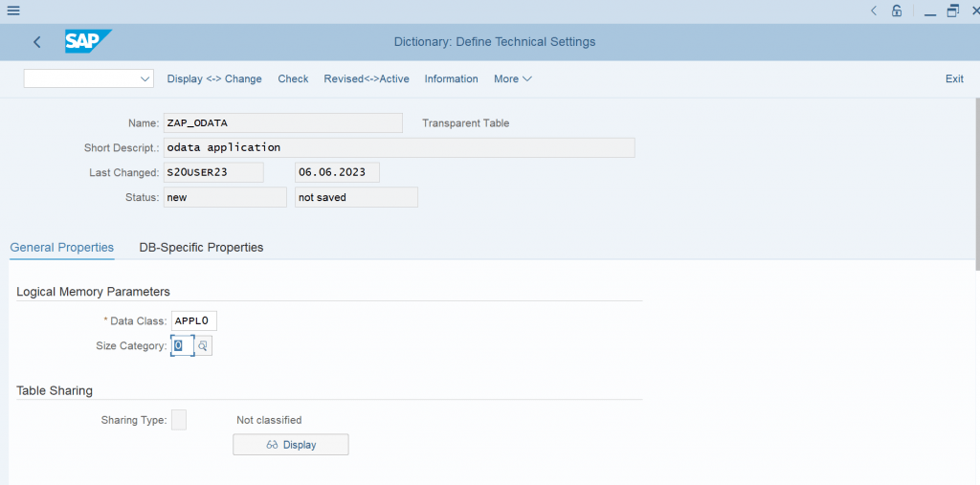Click the lock session icon
Viewport: 980px width, 485px height.
pyautogui.click(x=897, y=11)
